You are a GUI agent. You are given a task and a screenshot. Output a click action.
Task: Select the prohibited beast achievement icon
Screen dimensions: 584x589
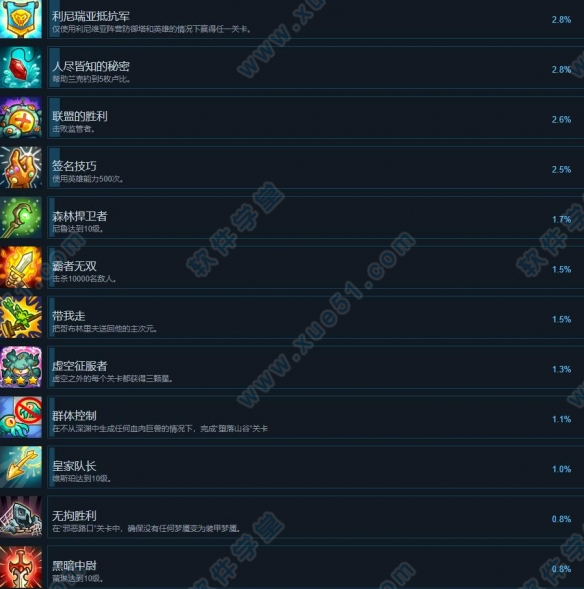point(21,417)
